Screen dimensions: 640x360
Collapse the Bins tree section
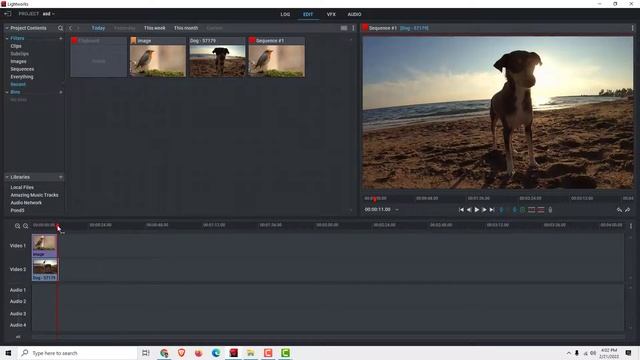pos(7,92)
